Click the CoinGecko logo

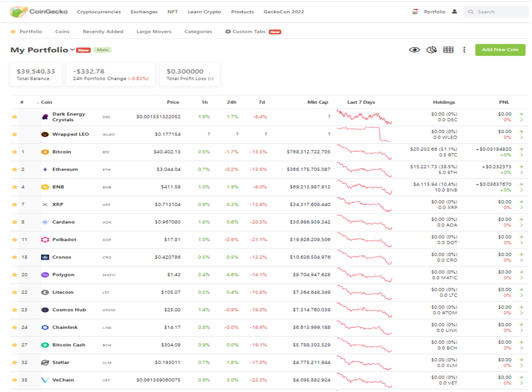[39, 12]
